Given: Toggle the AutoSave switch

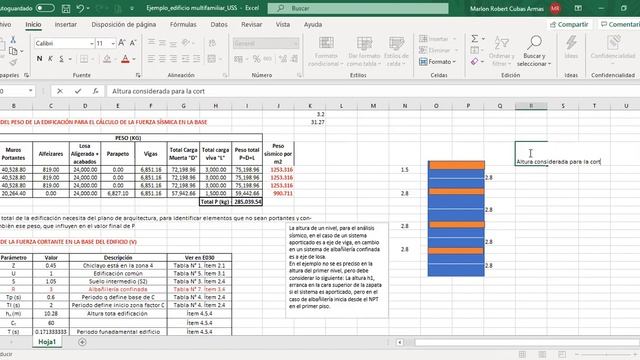Looking at the screenshot, I should (45, 8).
